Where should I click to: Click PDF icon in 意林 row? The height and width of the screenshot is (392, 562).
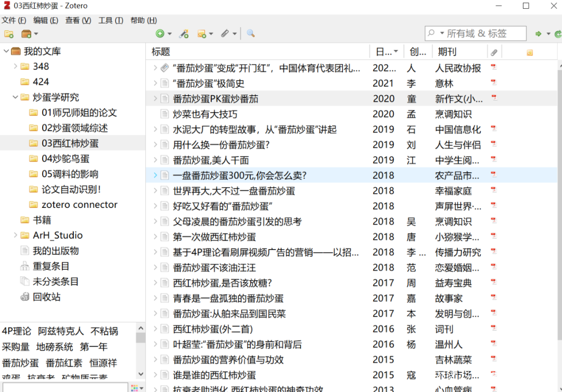pos(493,82)
